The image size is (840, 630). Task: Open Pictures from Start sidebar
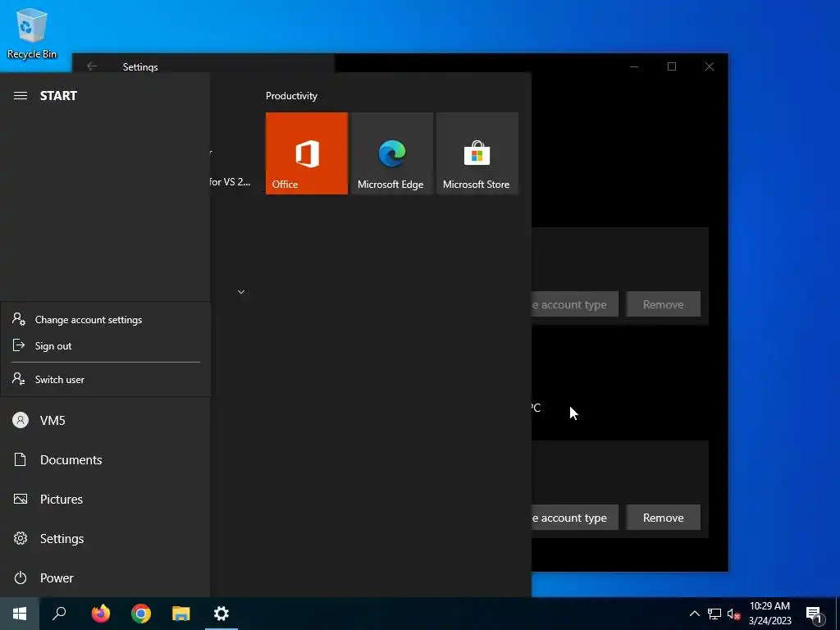pos(105,500)
